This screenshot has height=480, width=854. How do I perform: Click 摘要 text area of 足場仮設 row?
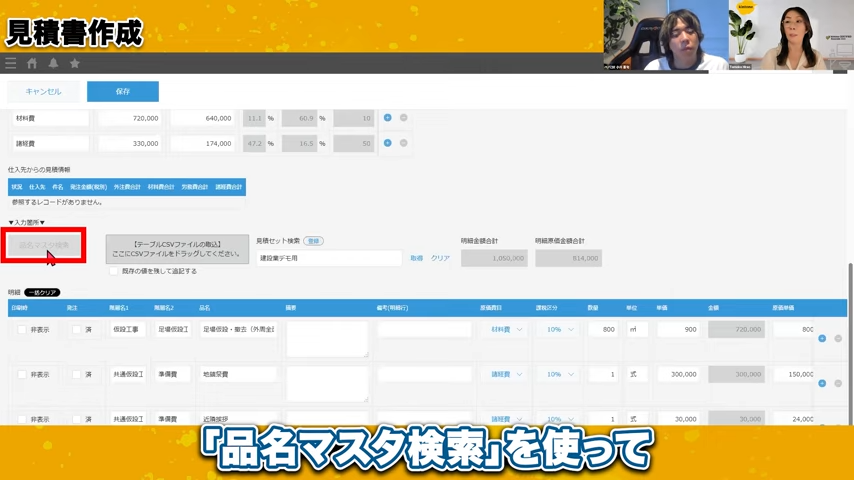pyautogui.click(x=327, y=339)
